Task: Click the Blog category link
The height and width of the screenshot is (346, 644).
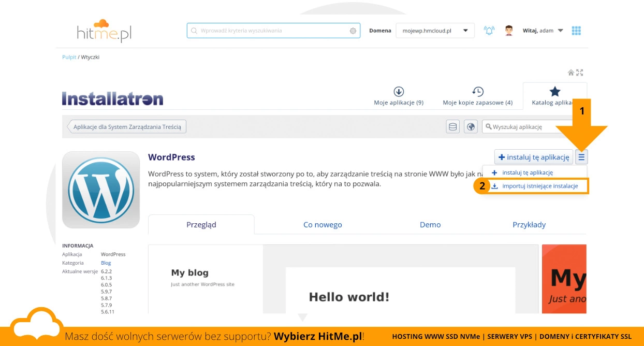Action: [x=106, y=263]
